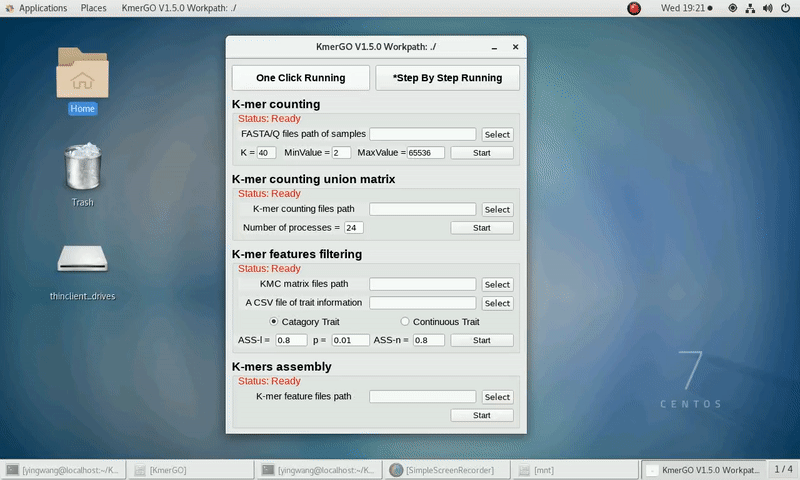Open the Home folder desktop icon
The width and height of the screenshot is (800, 480).
click(82, 80)
